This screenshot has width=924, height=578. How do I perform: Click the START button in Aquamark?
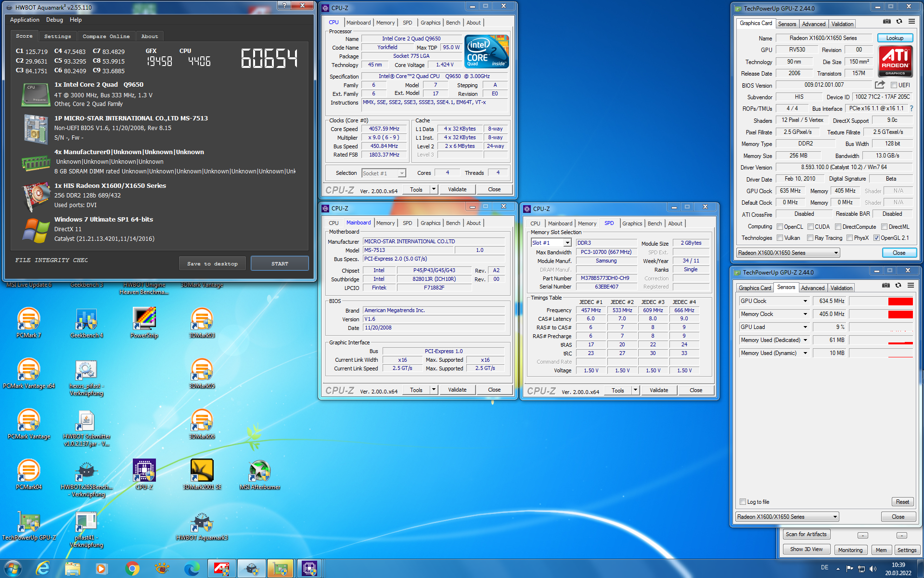tap(280, 263)
